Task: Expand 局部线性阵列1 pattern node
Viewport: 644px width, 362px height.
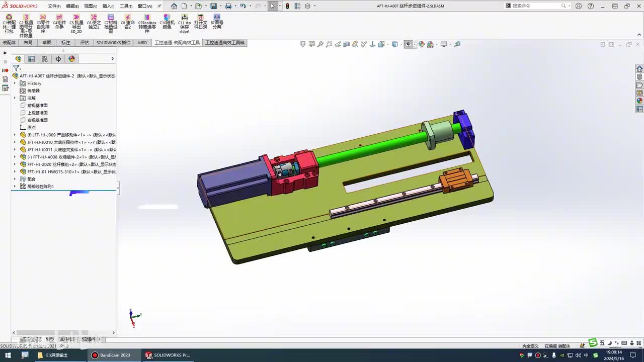Action: pyautogui.click(x=15, y=187)
